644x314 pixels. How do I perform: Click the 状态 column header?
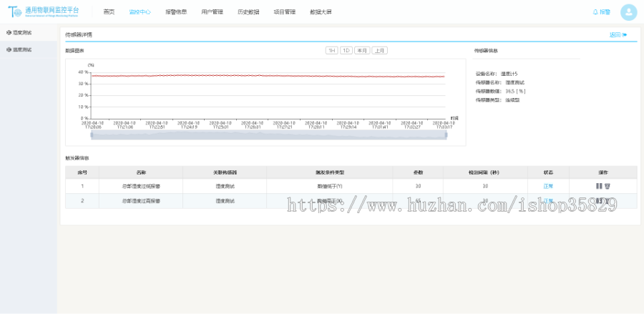tap(548, 172)
